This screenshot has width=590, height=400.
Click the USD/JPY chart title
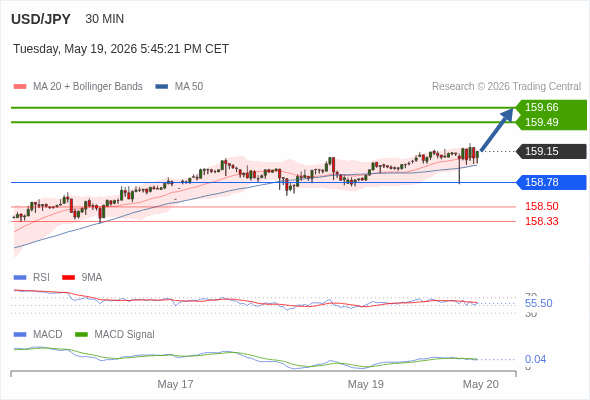41,19
